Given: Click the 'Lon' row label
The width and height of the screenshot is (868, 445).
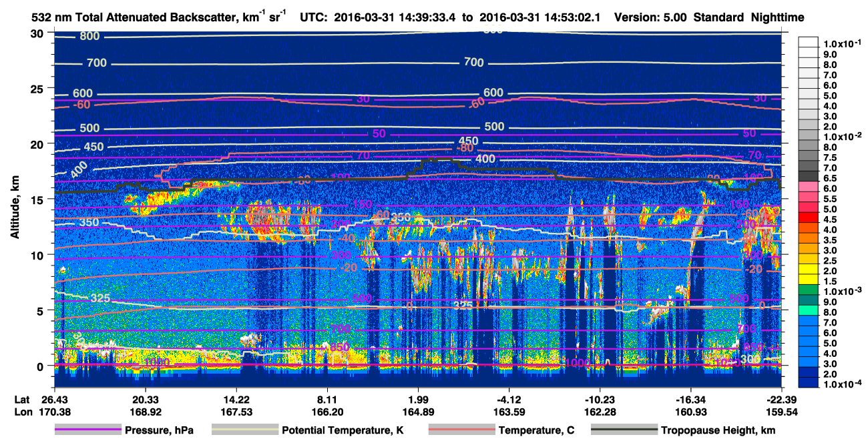Looking at the screenshot, I should coord(23,412).
